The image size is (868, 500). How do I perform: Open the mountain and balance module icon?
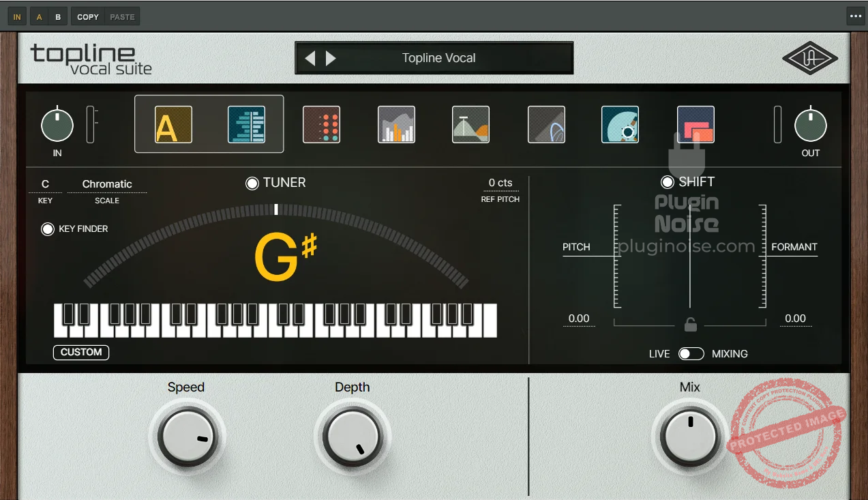(470, 124)
